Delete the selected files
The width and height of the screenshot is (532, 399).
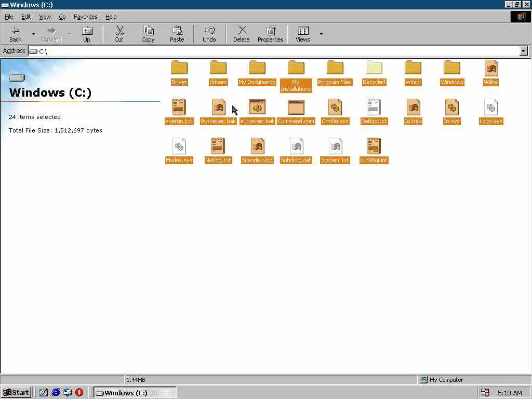pyautogui.click(x=241, y=34)
